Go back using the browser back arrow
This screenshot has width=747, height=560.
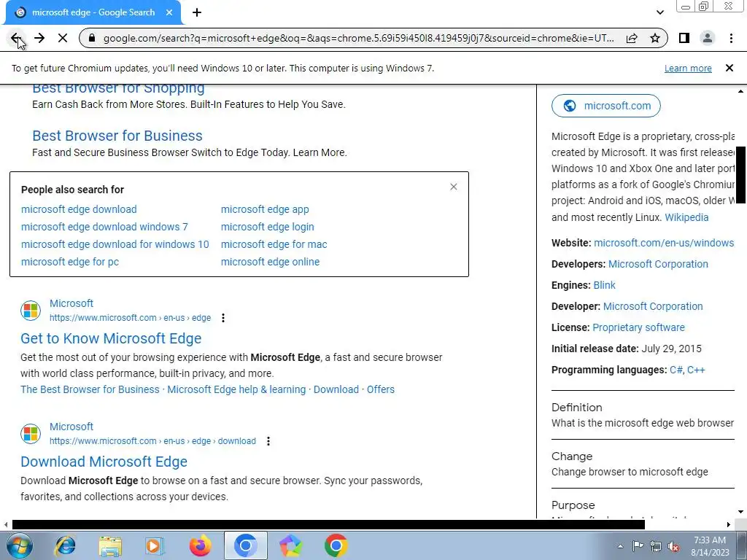[x=16, y=38]
